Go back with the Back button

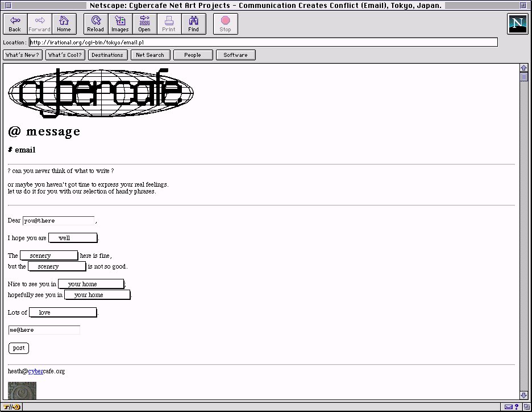pyautogui.click(x=15, y=24)
